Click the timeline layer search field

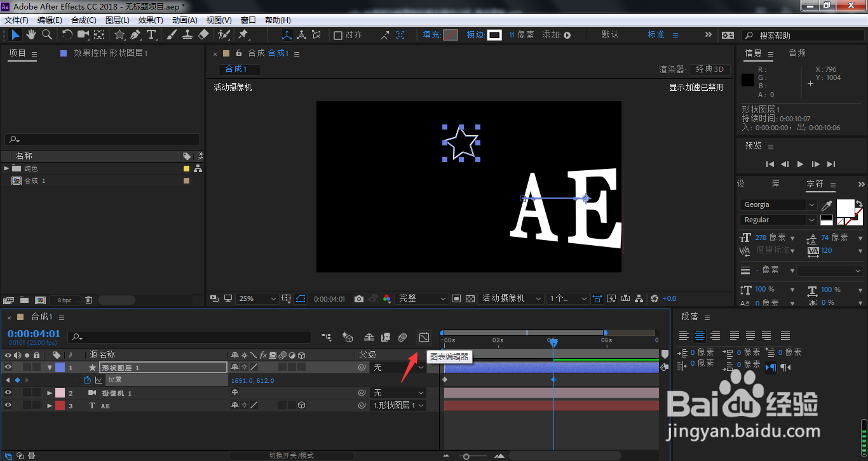(x=189, y=337)
